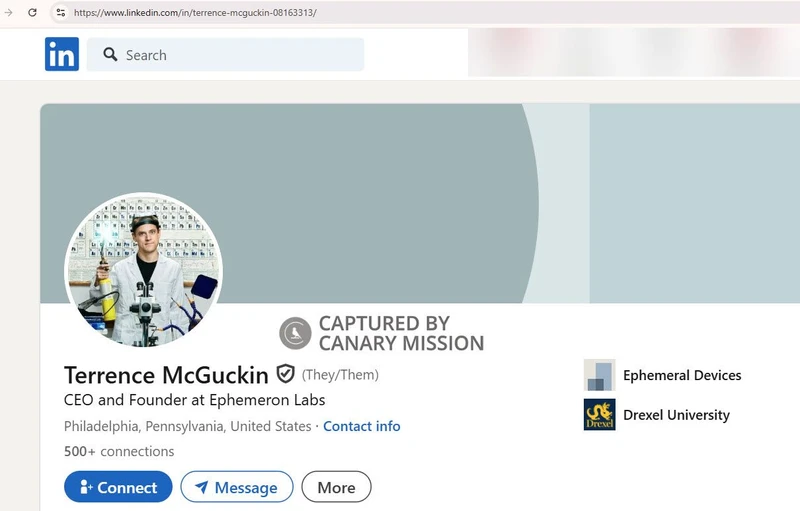Viewport: 800px width, 511px height.
Task: Focus the LinkedIn Search field
Action: tap(226, 55)
